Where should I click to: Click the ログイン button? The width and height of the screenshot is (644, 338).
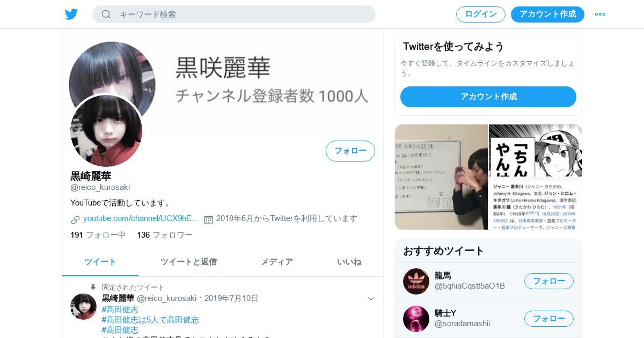[x=481, y=14]
